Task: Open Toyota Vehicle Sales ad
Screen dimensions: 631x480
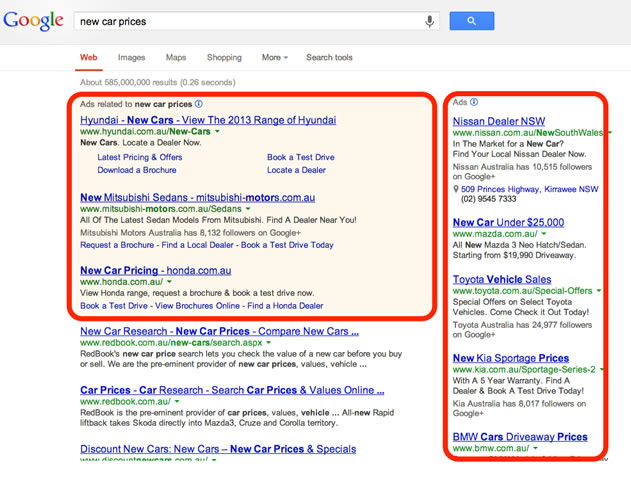Action: tap(502, 279)
